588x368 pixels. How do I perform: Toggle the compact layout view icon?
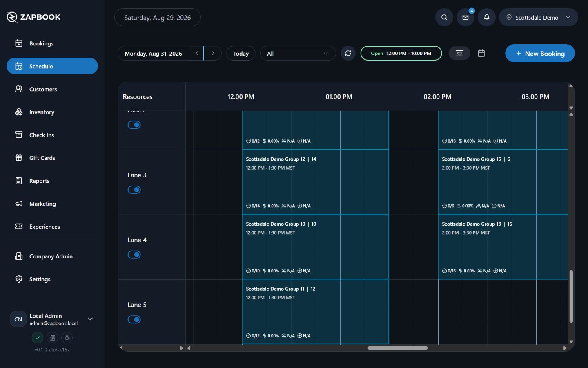pyautogui.click(x=459, y=53)
